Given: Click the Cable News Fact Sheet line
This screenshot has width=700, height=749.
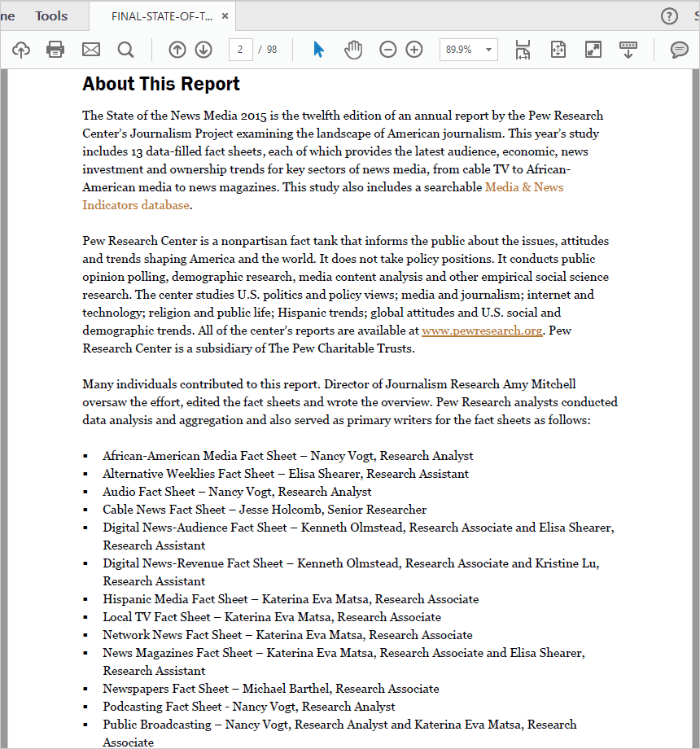Looking at the screenshot, I should 265,510.
